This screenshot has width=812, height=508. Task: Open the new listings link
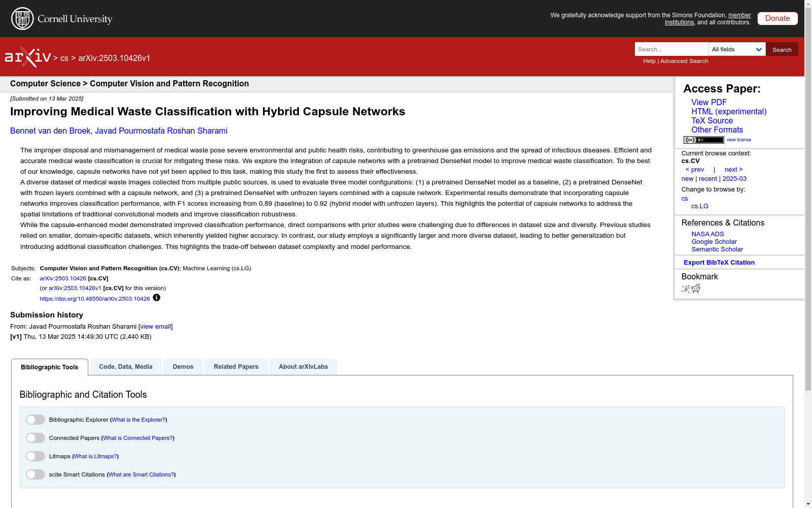[x=687, y=179]
